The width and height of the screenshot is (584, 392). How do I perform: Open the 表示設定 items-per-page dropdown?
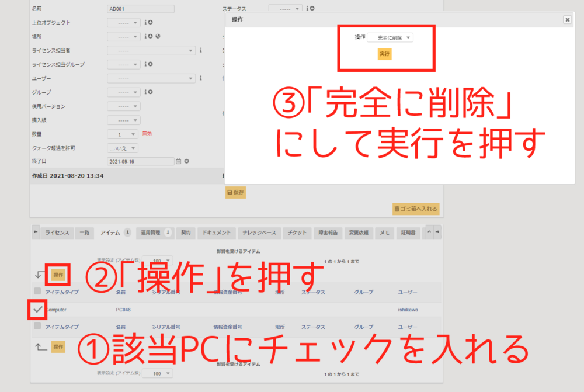point(158,261)
